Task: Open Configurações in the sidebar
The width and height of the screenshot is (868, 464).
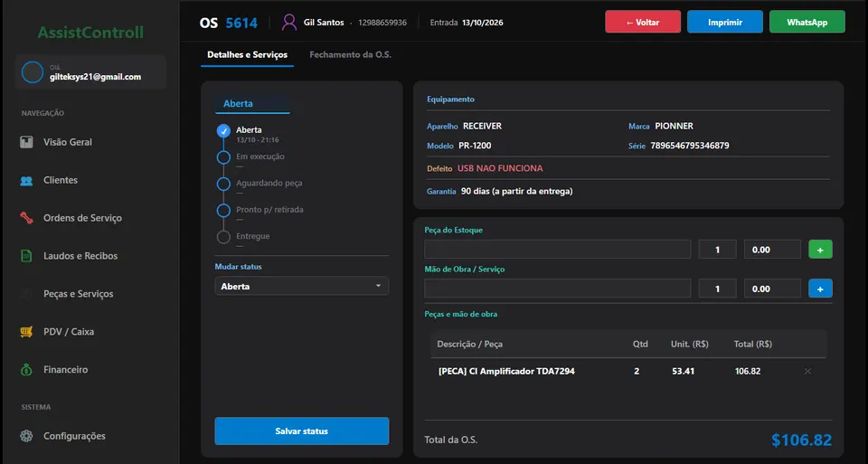Action: point(75,436)
